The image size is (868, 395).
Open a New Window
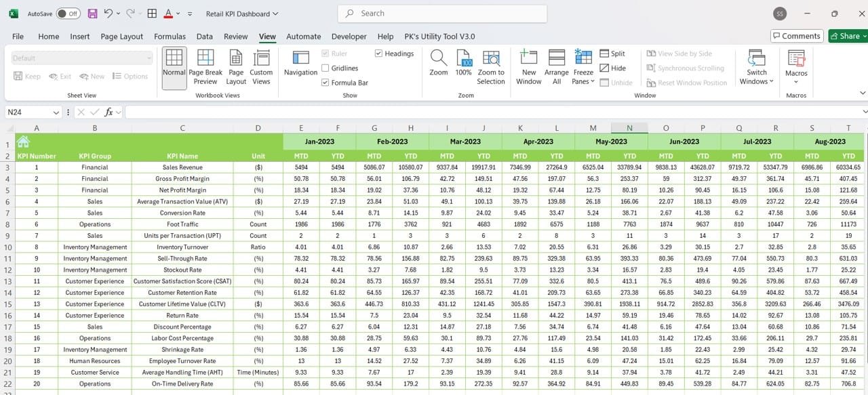pyautogui.click(x=528, y=58)
